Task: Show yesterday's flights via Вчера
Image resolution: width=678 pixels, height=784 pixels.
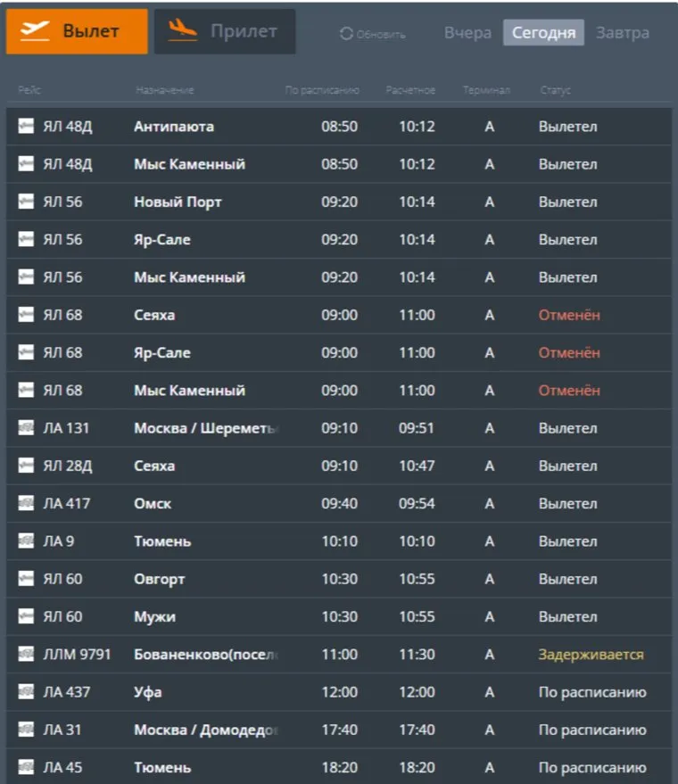Action: pos(467,33)
